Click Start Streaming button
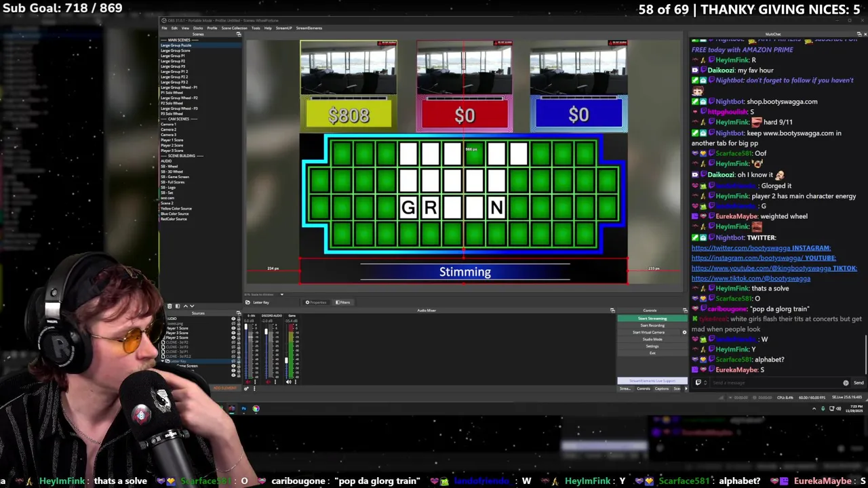Viewport: 868px width, 488px height. click(652, 319)
